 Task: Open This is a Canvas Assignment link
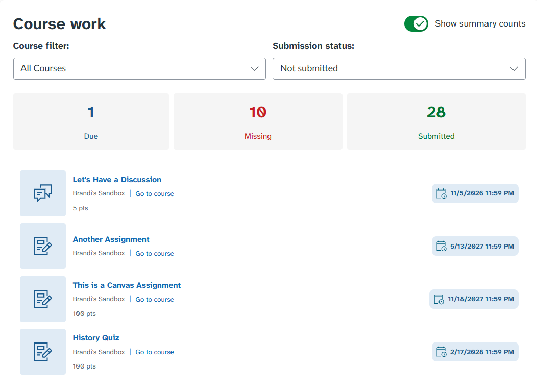(x=127, y=285)
